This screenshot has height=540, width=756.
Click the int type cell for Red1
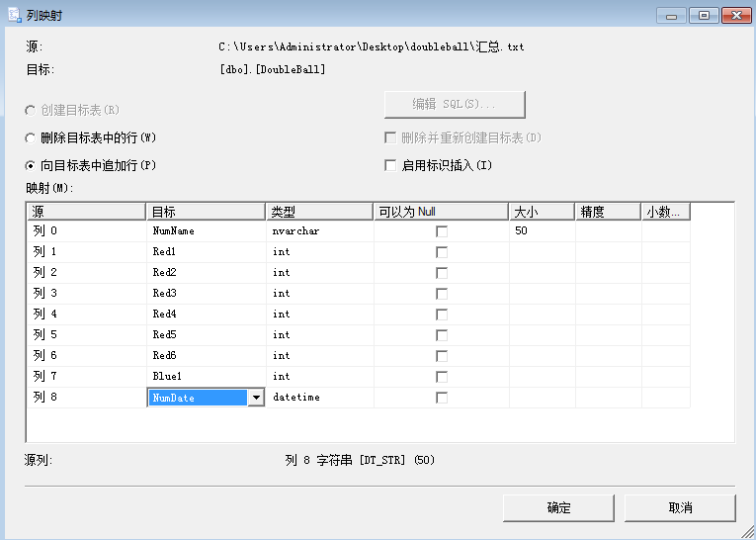[x=320, y=252]
